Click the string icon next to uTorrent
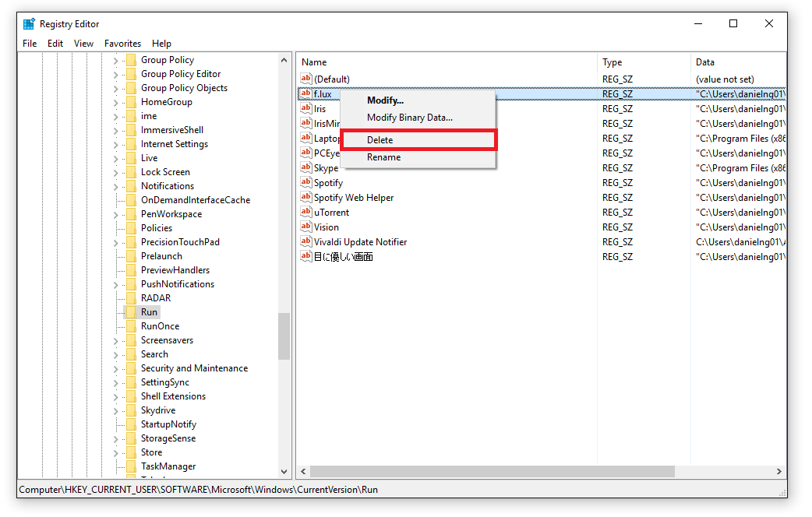The width and height of the screenshot is (812, 517). (x=306, y=213)
